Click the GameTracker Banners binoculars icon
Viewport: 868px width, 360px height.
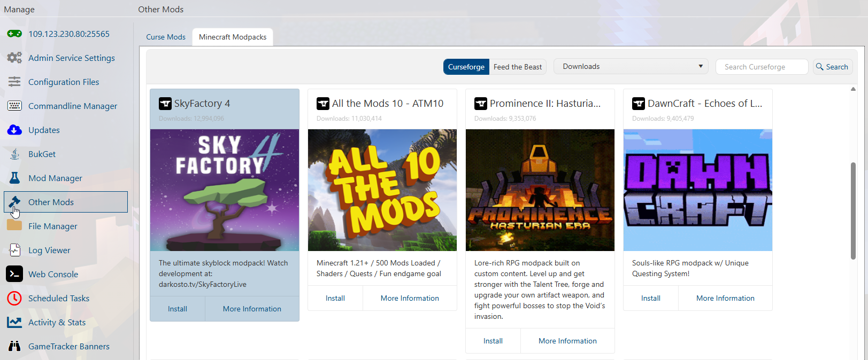[14, 346]
